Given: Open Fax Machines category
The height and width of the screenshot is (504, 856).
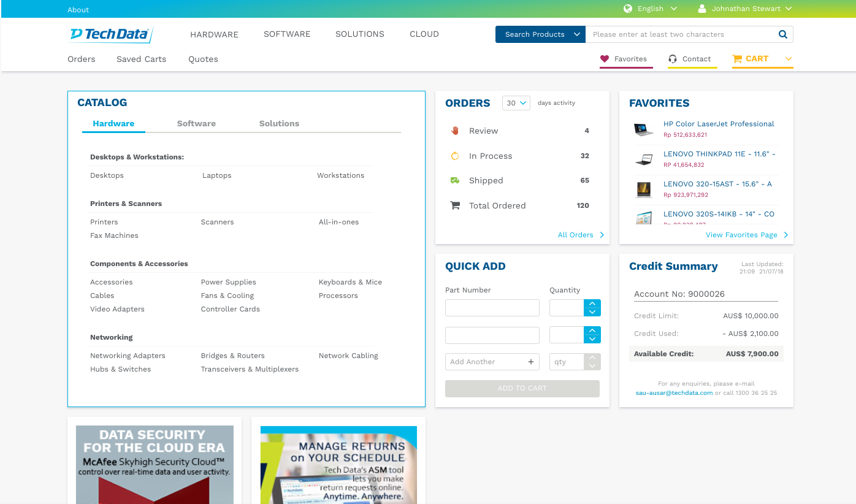Looking at the screenshot, I should pos(114,235).
